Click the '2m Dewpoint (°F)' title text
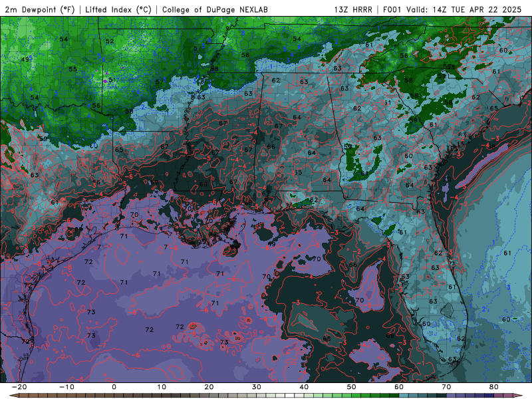 pos(40,9)
